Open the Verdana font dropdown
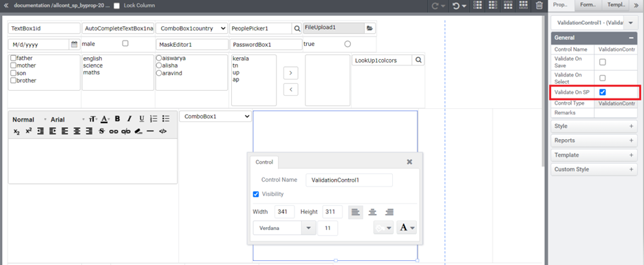Image resolution: width=644 pixels, height=265 pixels. click(x=308, y=228)
